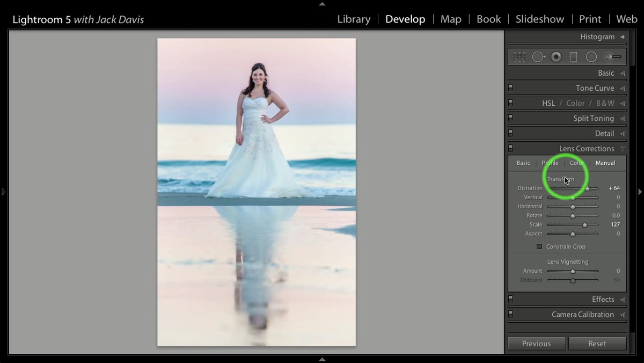Expand the HSL / Color / B&W panel
The image size is (644, 363).
[x=623, y=103]
